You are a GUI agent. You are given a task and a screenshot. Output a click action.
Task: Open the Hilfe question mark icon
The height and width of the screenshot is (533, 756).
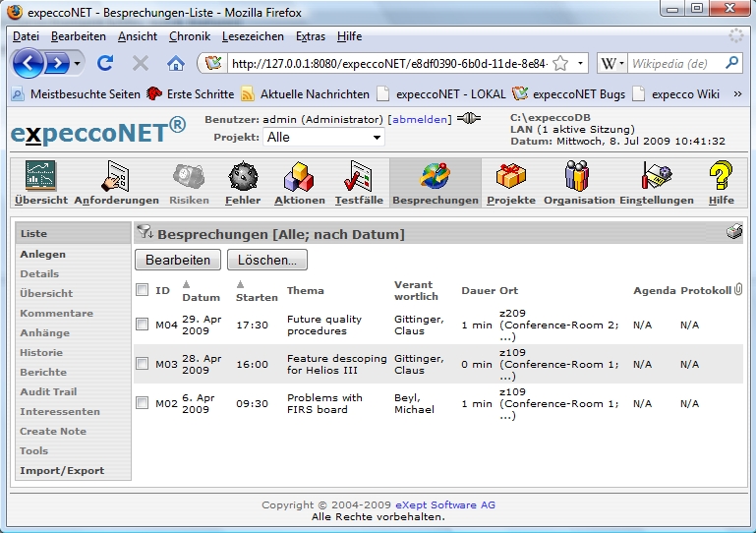[x=722, y=177]
